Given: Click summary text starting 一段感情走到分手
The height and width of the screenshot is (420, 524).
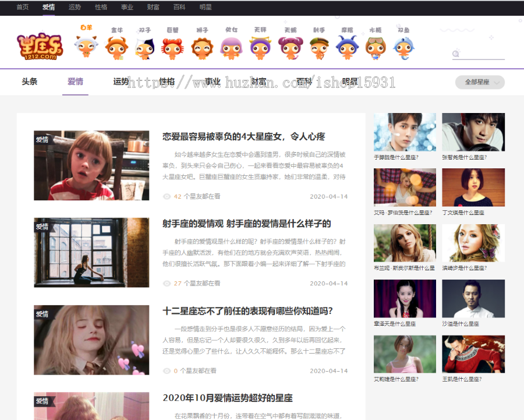Looking at the screenshot, I should (x=254, y=340).
